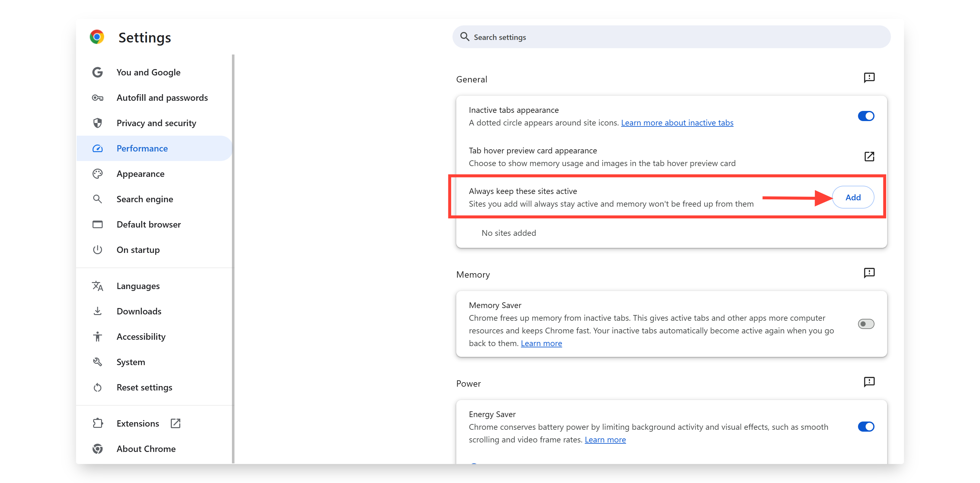Open Tab hover preview card appearance external link

869,157
